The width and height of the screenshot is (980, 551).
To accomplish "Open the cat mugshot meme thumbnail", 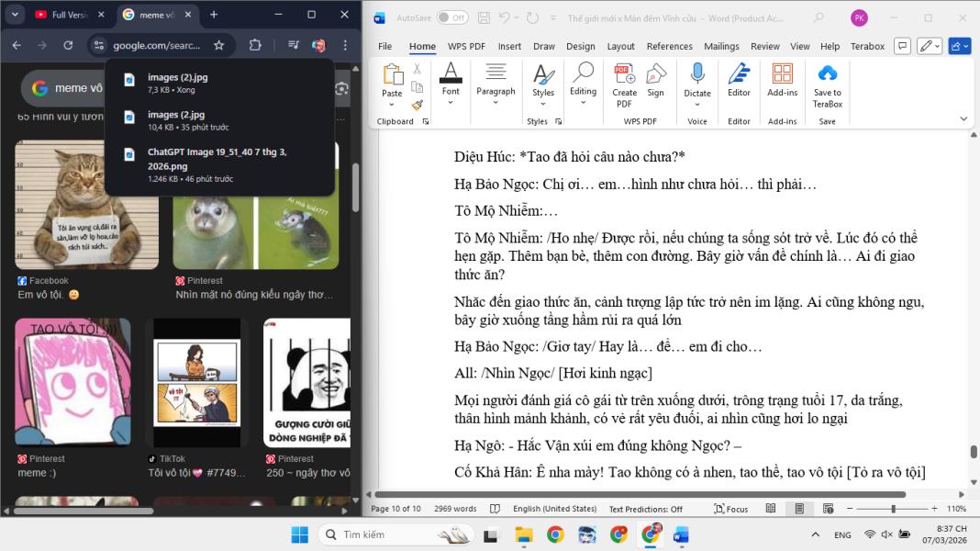I will (86, 205).
